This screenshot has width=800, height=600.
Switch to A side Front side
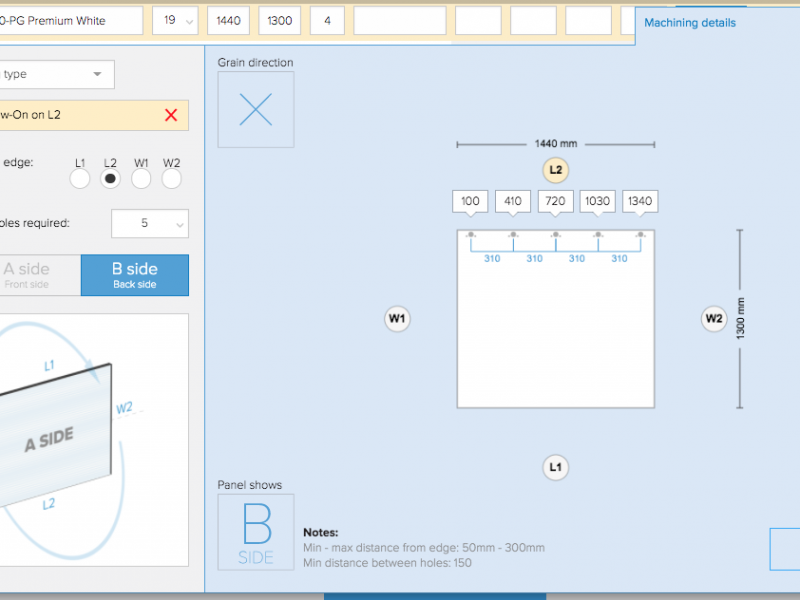coord(40,275)
